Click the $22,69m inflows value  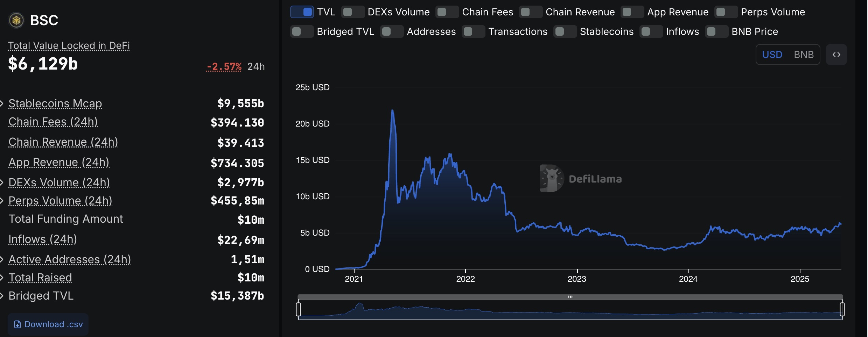[240, 240]
